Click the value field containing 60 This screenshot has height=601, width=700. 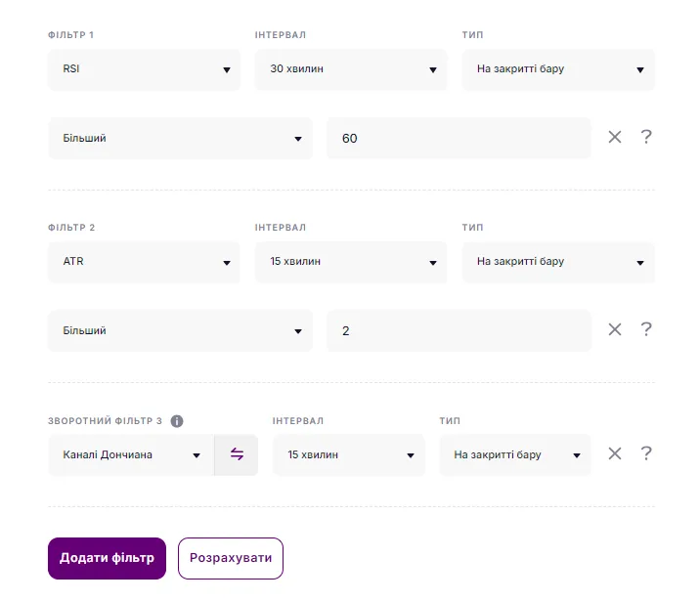[x=458, y=139]
